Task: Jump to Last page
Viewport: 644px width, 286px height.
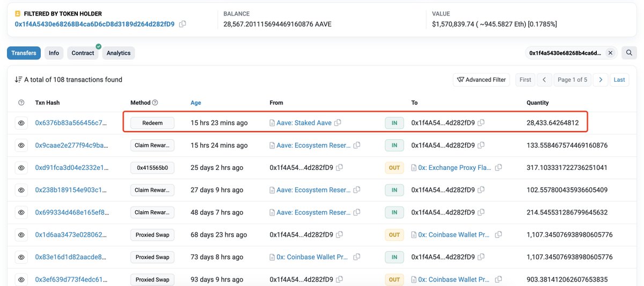Action: coord(619,80)
